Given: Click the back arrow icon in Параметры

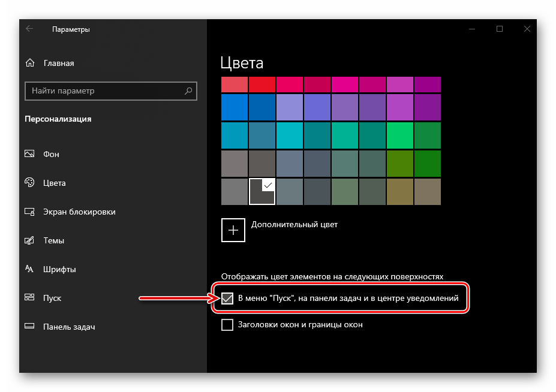Looking at the screenshot, I should (x=29, y=29).
